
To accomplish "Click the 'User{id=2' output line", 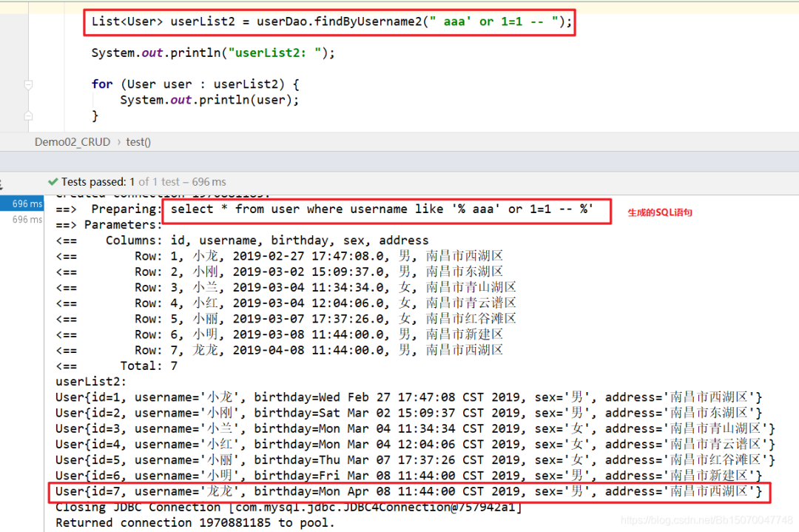I will [x=408, y=414].
